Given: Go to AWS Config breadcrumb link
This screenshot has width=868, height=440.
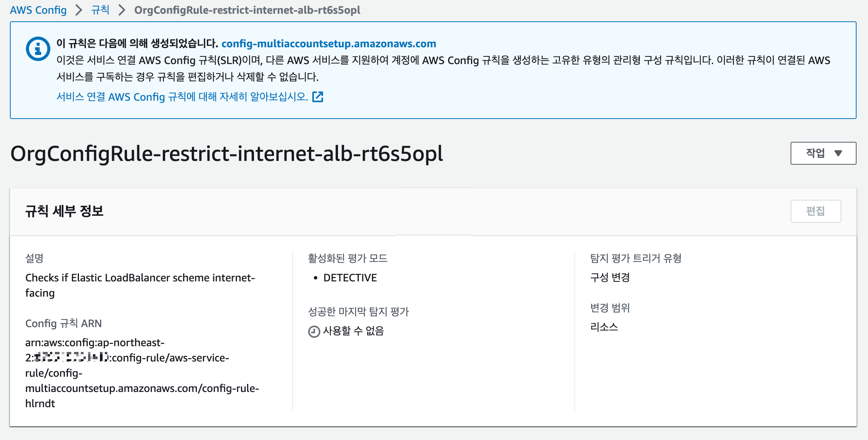Looking at the screenshot, I should point(38,10).
